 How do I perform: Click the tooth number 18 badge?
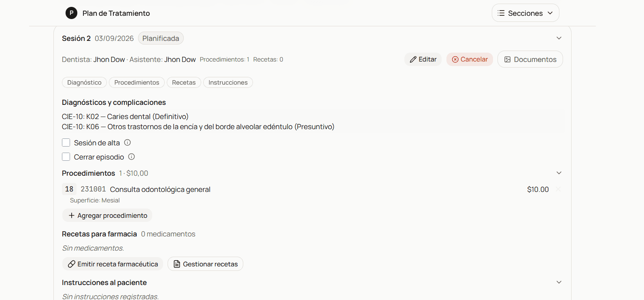click(x=69, y=189)
